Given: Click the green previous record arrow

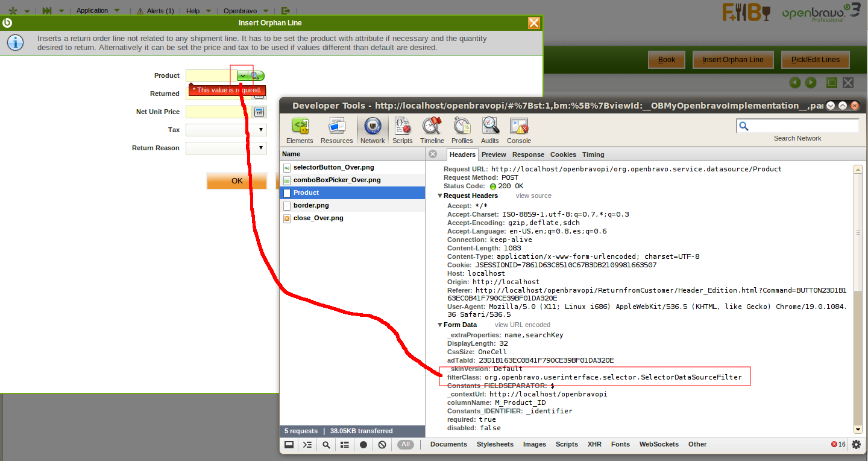Looking at the screenshot, I should 795,83.
